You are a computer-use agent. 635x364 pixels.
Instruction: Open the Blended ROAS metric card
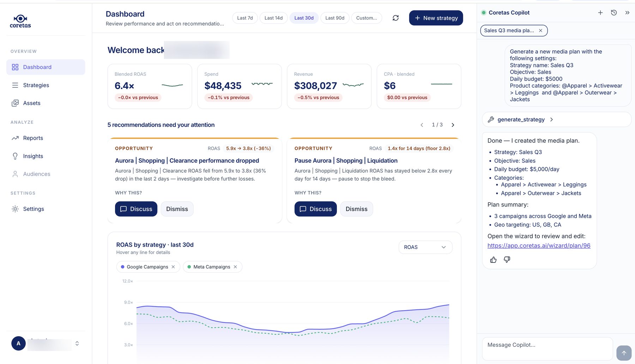click(x=150, y=86)
